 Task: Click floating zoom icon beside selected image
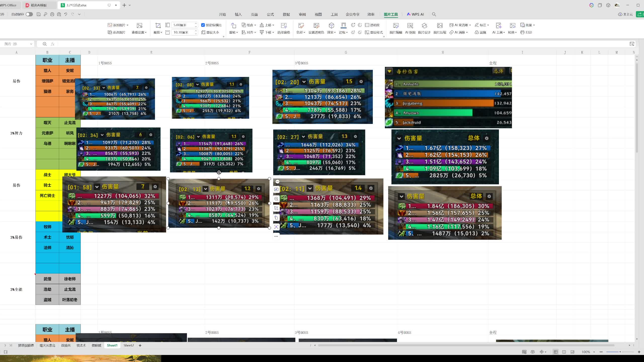coord(276,199)
